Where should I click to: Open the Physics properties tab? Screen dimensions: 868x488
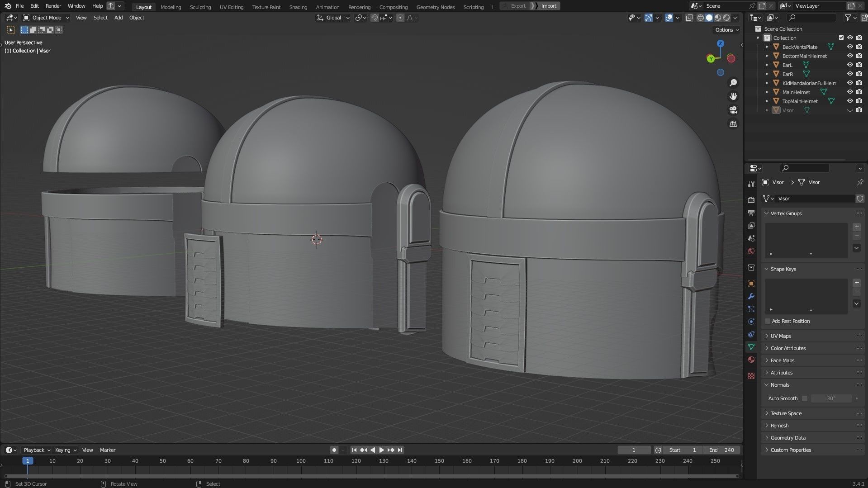[751, 322]
